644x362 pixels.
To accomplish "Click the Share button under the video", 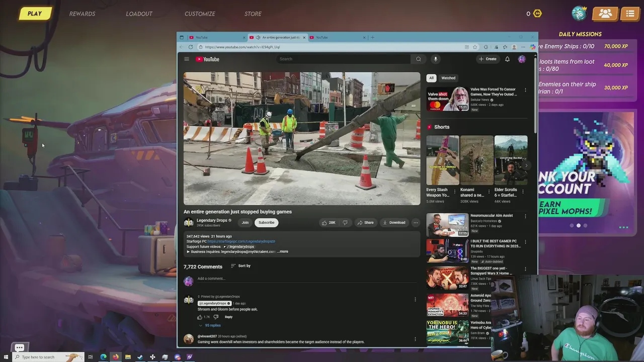I will (x=365, y=222).
